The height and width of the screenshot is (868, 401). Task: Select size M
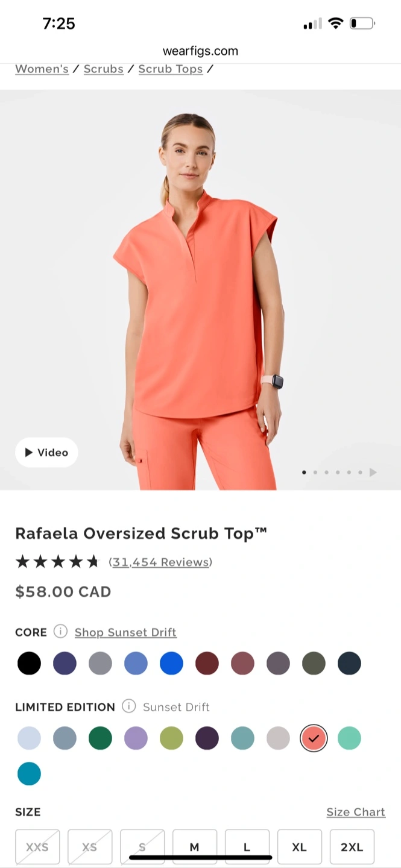(x=194, y=847)
